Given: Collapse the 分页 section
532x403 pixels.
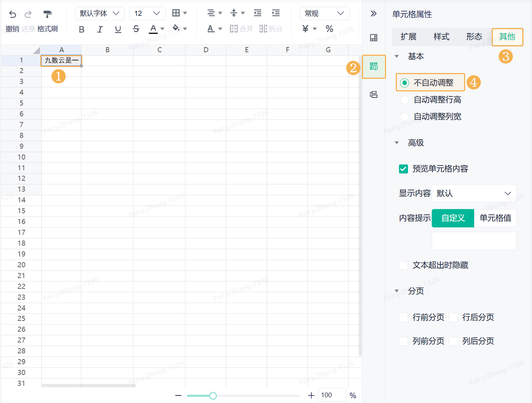Looking at the screenshot, I should [x=397, y=291].
